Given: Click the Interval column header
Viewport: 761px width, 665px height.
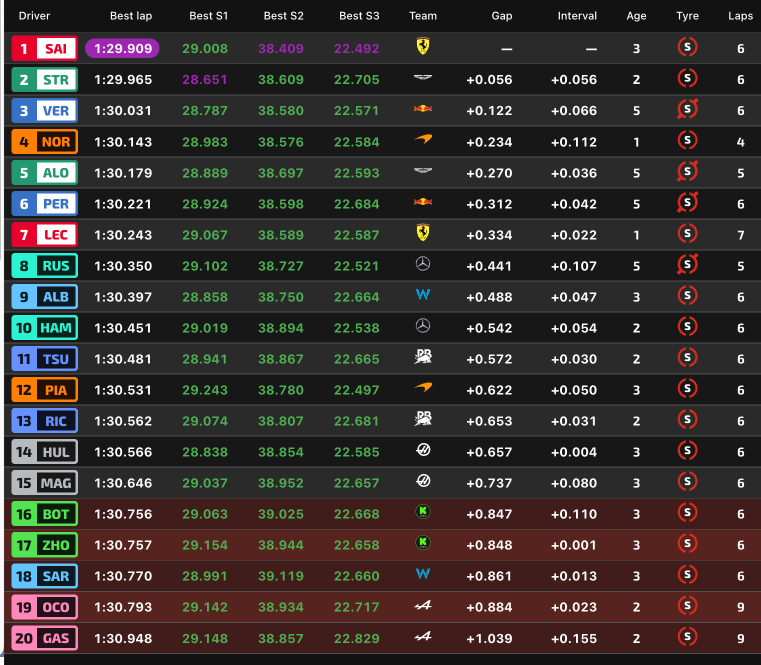Looking at the screenshot, I should point(577,16).
